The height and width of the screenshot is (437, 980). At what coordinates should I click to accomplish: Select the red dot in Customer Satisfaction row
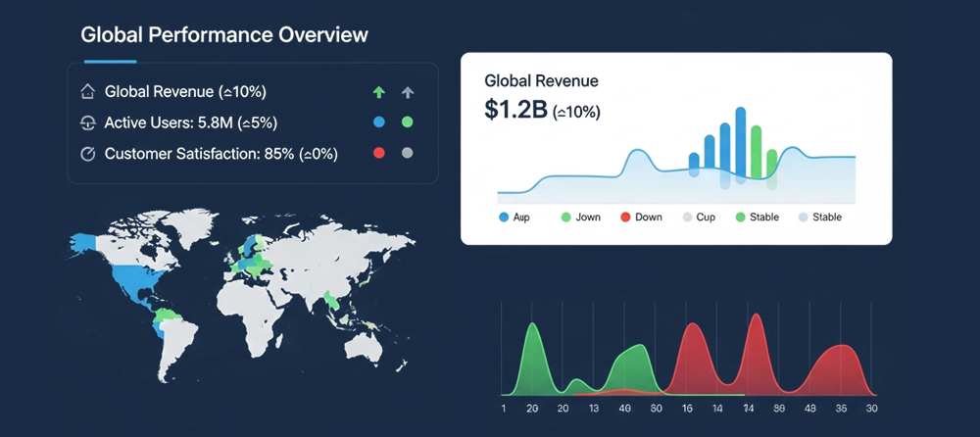[x=378, y=153]
